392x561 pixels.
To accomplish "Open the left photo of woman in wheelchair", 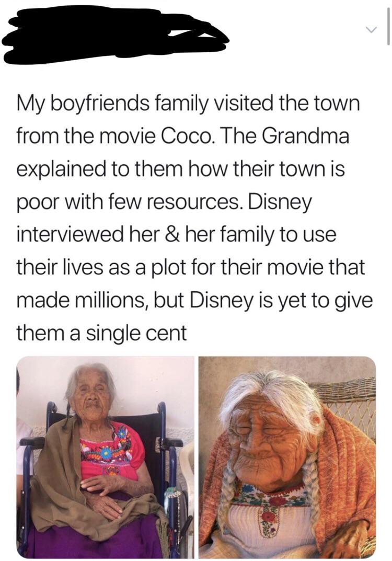I will 106,457.
